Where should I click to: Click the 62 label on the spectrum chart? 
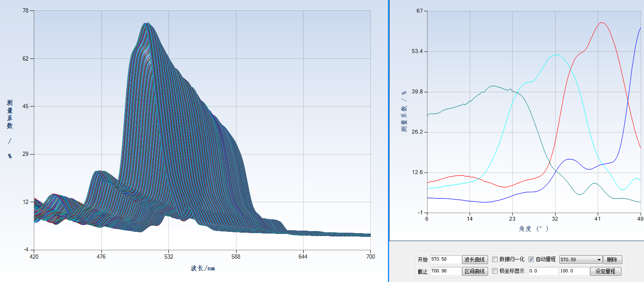pos(25,58)
